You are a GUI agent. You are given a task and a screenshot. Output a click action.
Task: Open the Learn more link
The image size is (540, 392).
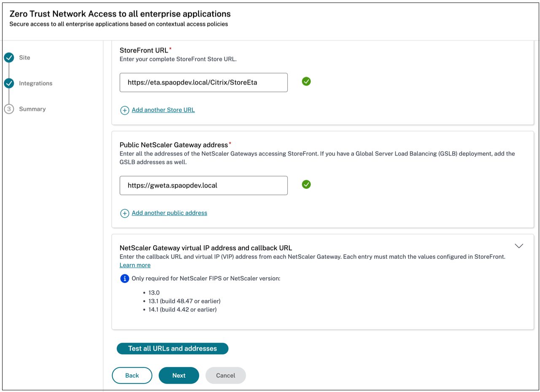(135, 265)
